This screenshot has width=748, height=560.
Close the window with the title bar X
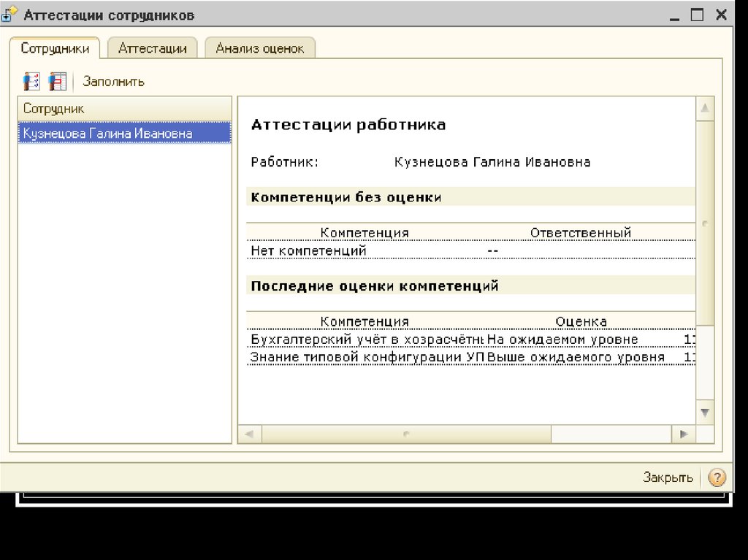(x=722, y=15)
